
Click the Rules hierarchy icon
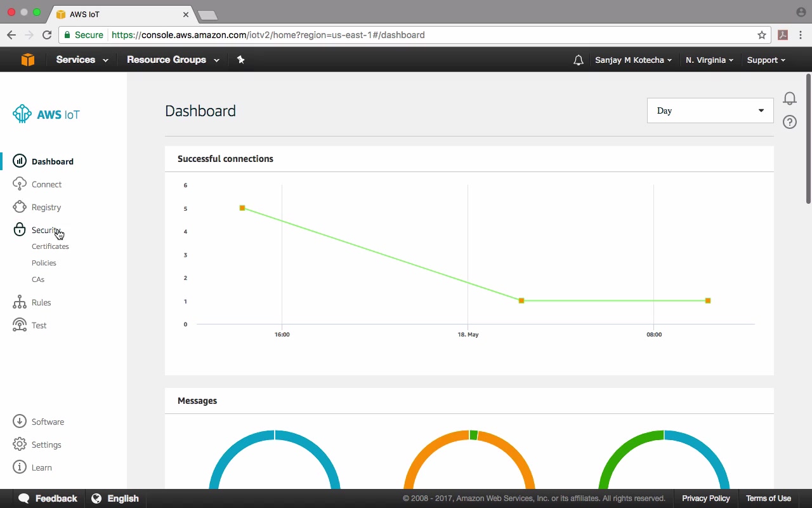pos(20,302)
